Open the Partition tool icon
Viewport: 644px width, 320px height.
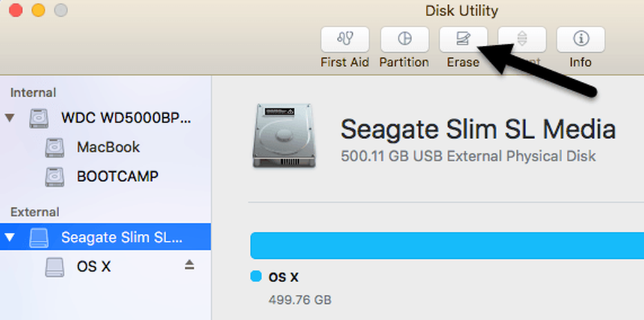(x=404, y=39)
